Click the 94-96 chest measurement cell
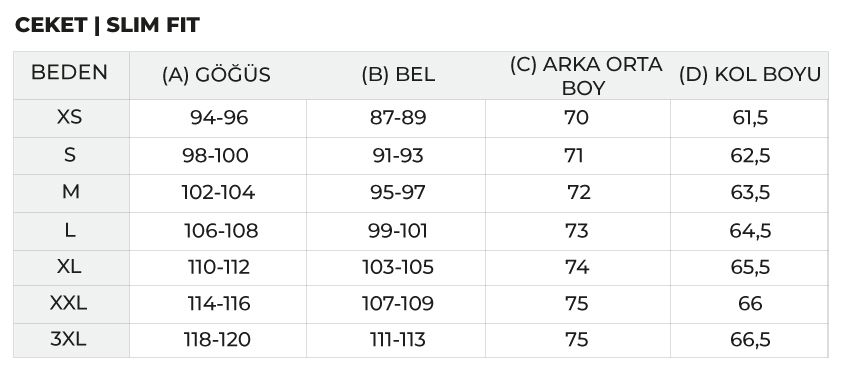850x373 pixels. click(219, 118)
